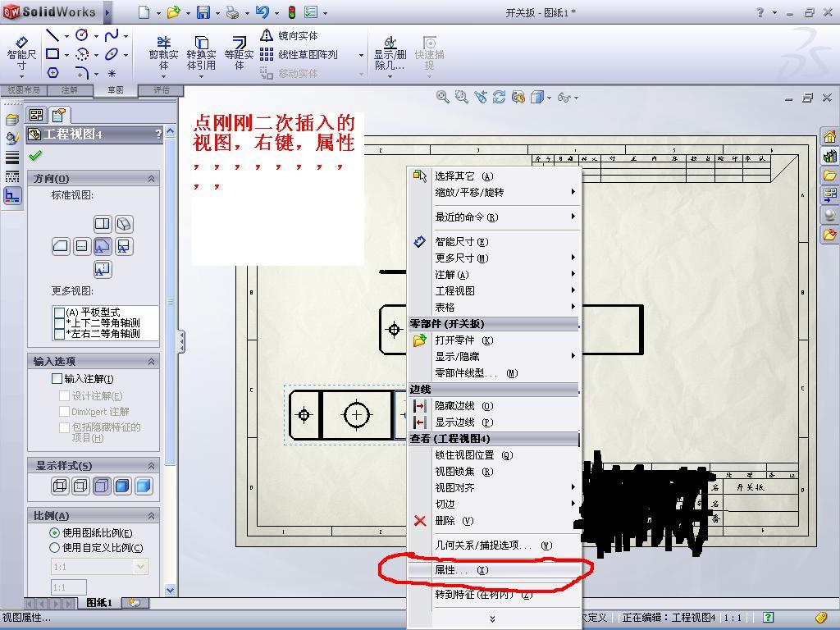Switch to the 评估 tab
840x630 pixels.
click(x=162, y=90)
